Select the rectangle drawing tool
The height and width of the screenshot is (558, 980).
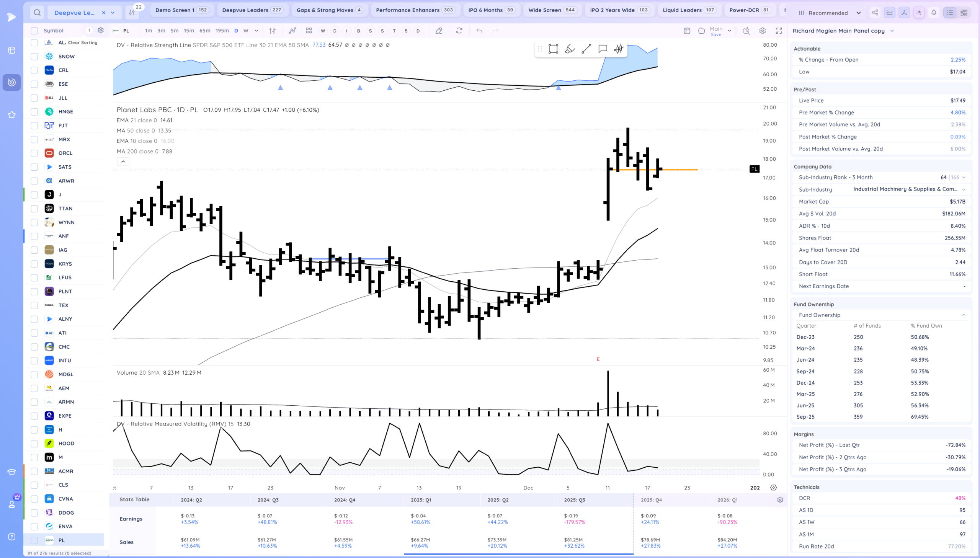pyautogui.click(x=553, y=49)
